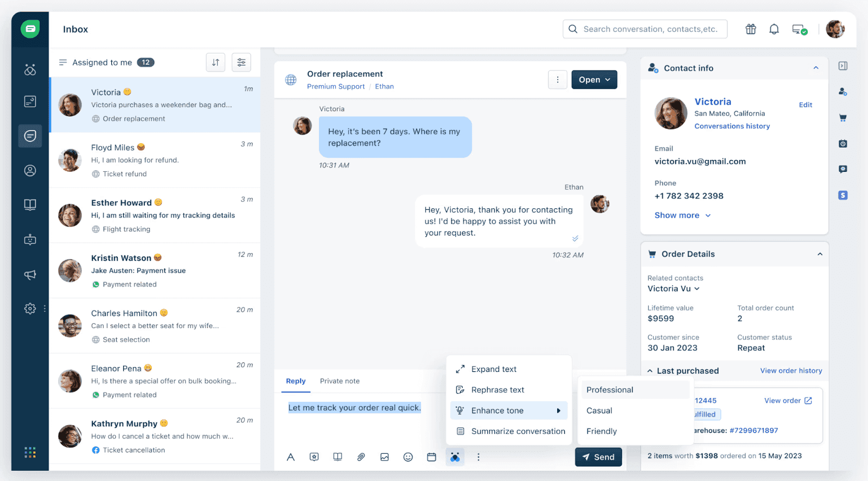Click the View order link
868x481 pixels.
(788, 401)
